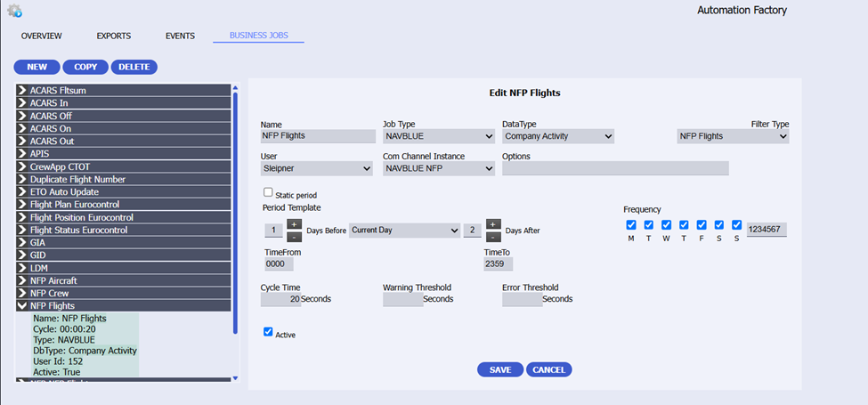Click the job list scrollbar thumb
This screenshot has height=405, width=868.
(235, 213)
